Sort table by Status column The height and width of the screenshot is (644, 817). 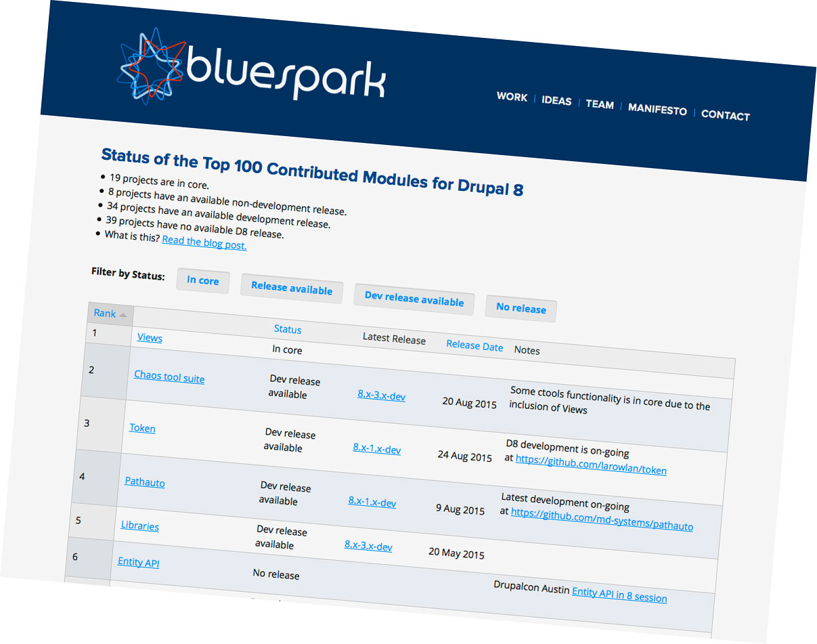pyautogui.click(x=288, y=329)
